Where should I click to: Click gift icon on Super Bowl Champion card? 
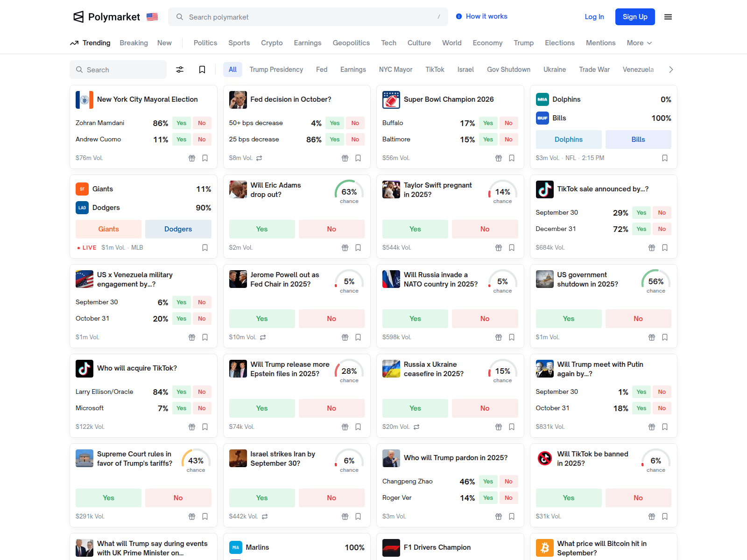coord(499,158)
